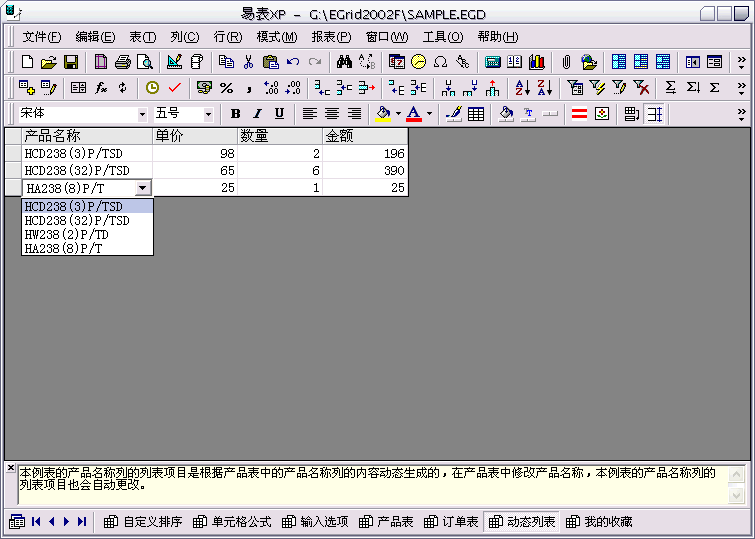Click the first Sigma sum icon
Screen dimensions: 755x539
(x=670, y=88)
